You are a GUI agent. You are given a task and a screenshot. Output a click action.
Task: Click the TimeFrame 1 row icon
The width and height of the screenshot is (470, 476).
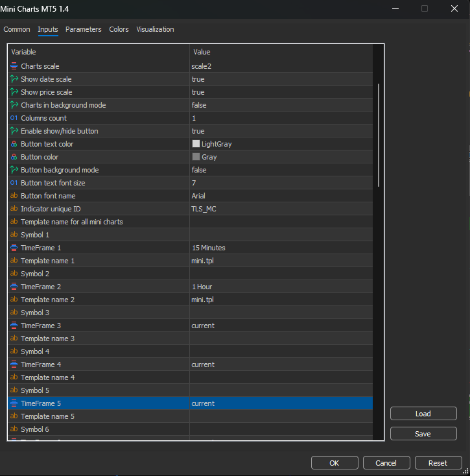(x=14, y=248)
